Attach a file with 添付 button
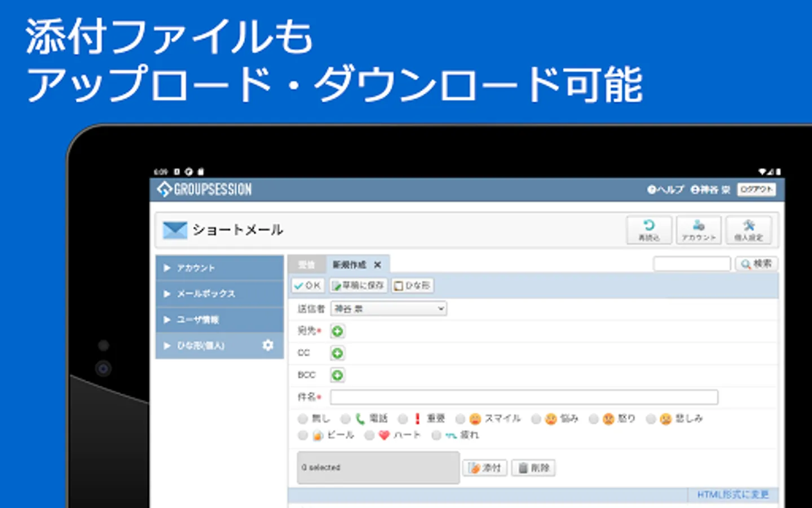Viewport: 812px width, 508px height. (x=485, y=468)
